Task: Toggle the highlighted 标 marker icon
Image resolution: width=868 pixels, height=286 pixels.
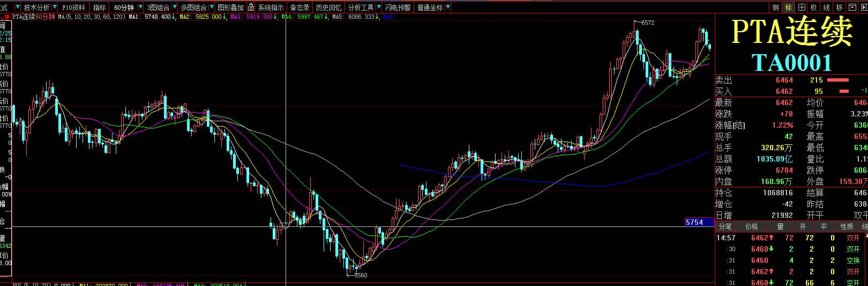Action: (x=788, y=8)
